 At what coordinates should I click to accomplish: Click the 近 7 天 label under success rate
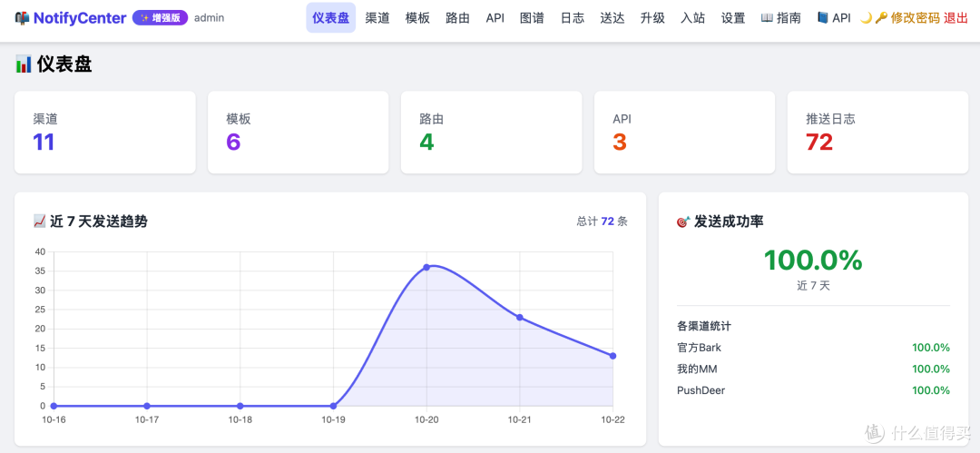click(813, 286)
